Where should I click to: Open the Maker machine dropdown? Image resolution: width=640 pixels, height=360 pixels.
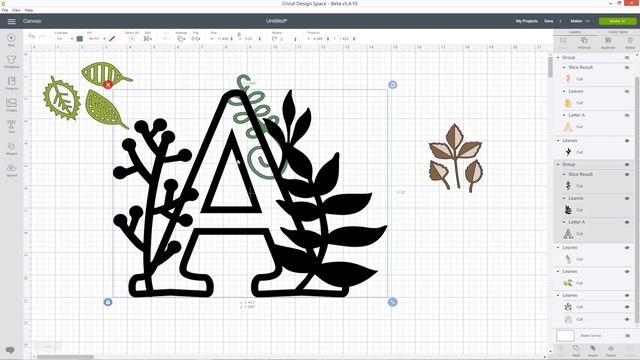pos(580,21)
